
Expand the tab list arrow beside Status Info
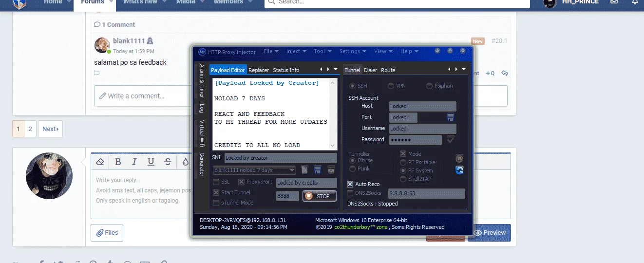336,70
